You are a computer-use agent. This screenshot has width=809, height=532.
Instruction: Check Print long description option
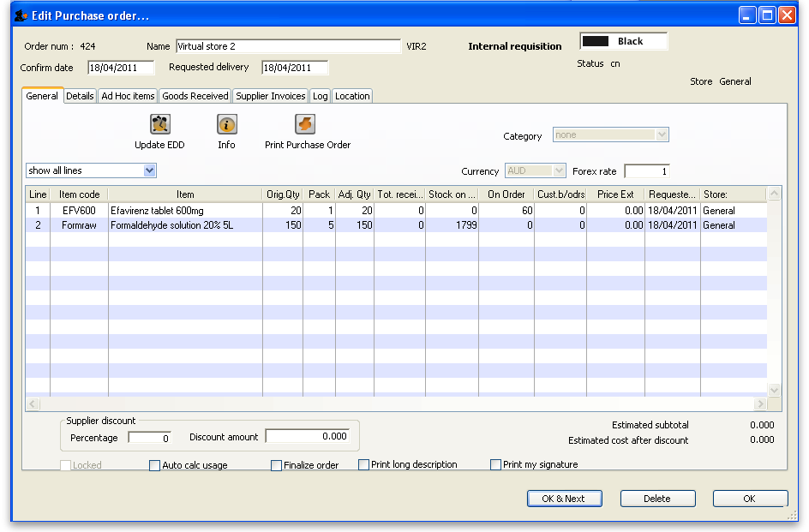click(x=364, y=465)
